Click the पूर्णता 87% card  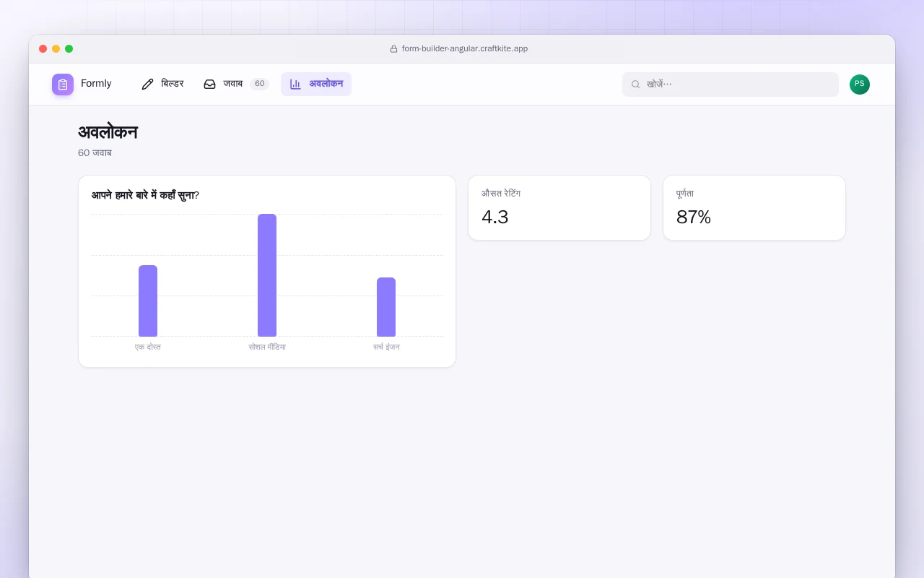pos(754,208)
